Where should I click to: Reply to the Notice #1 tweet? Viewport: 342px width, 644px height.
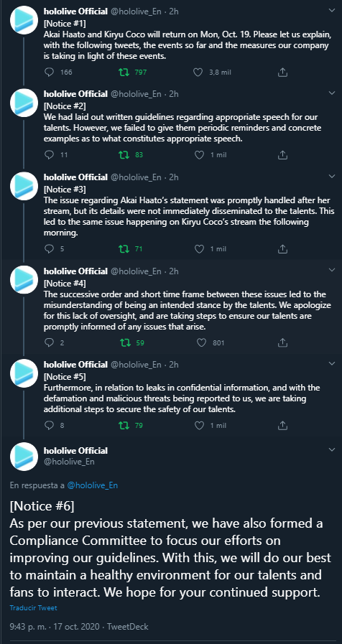(x=49, y=73)
